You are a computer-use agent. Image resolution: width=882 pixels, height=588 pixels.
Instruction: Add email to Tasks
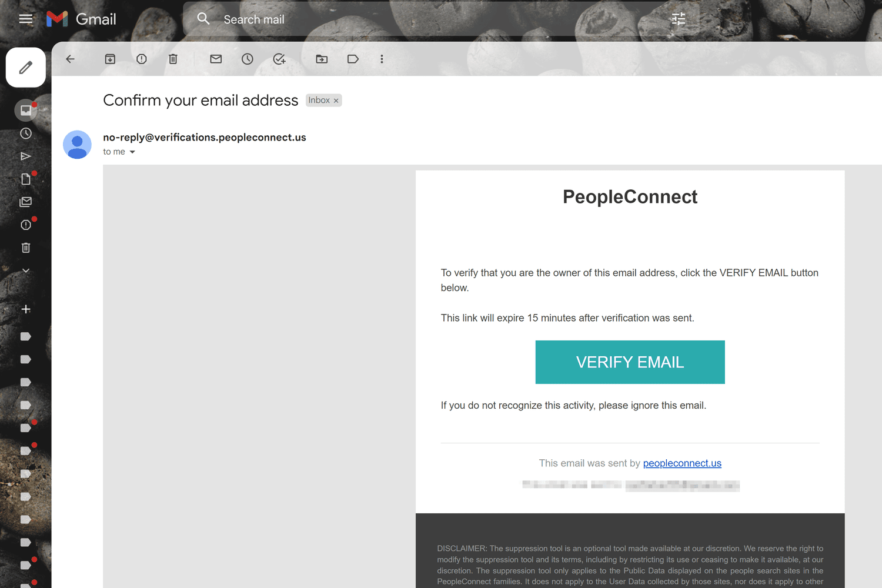[x=279, y=59]
